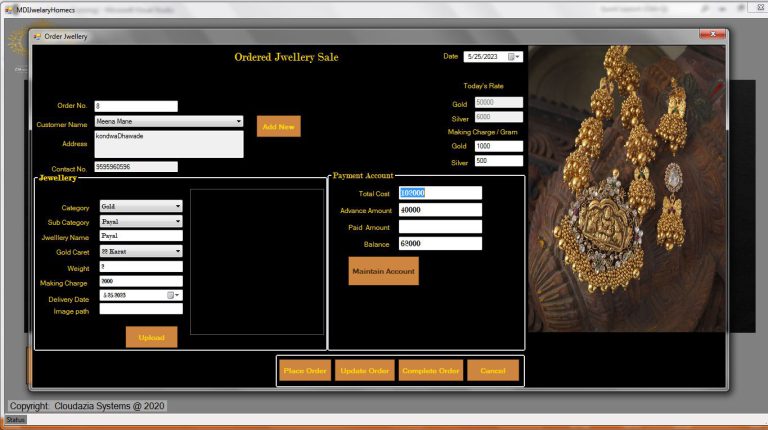The image size is (768, 430).
Task: Open the Date calendar picker icon
Action: pyautogui.click(x=512, y=57)
